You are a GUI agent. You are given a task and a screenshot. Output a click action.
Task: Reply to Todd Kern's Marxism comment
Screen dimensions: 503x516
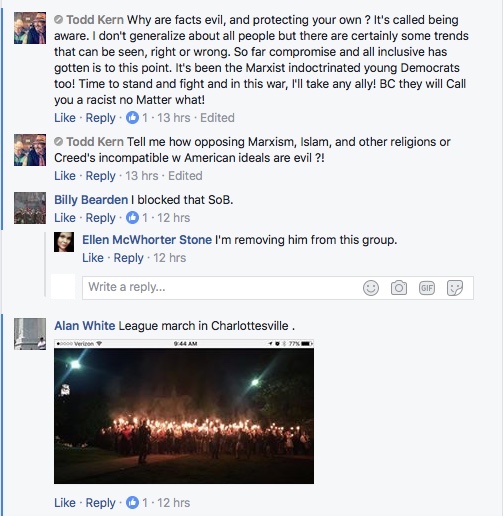pyautogui.click(x=100, y=176)
